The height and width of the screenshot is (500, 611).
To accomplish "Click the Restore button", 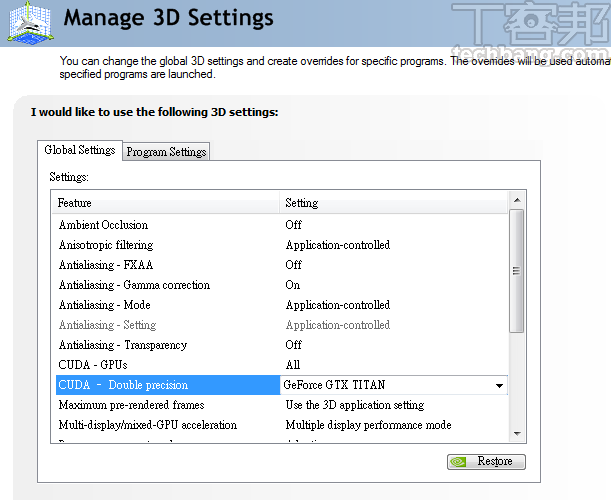I will point(486,462).
